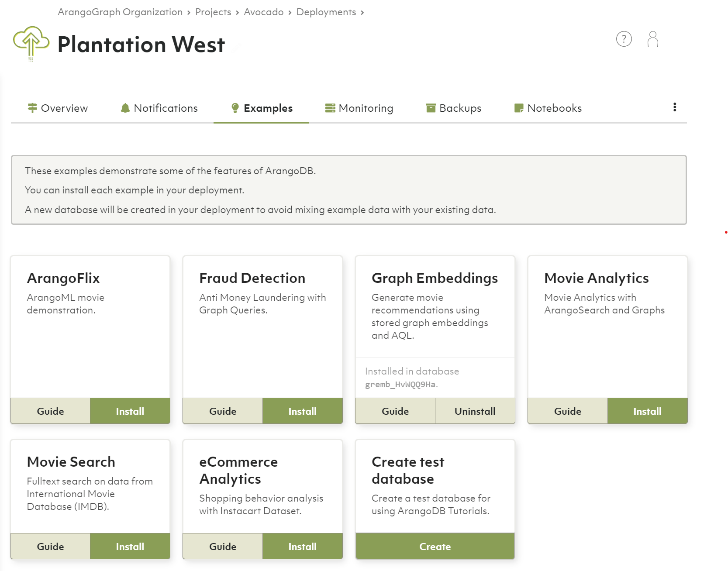The image size is (728, 571).
Task: Click the Monitoring server icon
Action: coord(330,108)
